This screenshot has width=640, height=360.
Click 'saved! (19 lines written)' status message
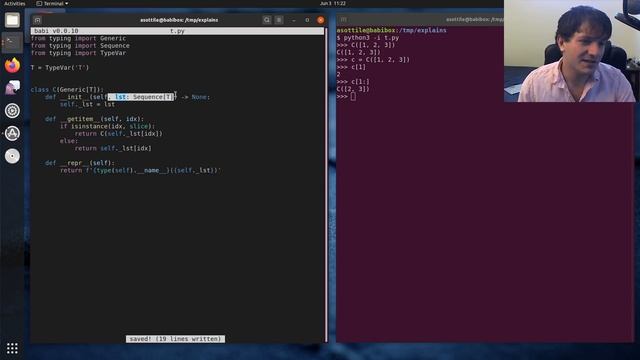point(175,339)
